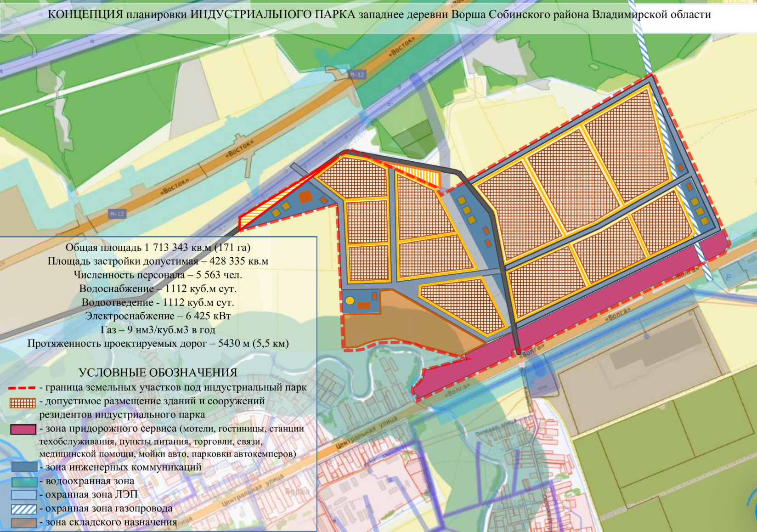Viewport: 757px width, 532px height.
Task: Click legend text 'зона складского назначения'
Action: click(111, 522)
